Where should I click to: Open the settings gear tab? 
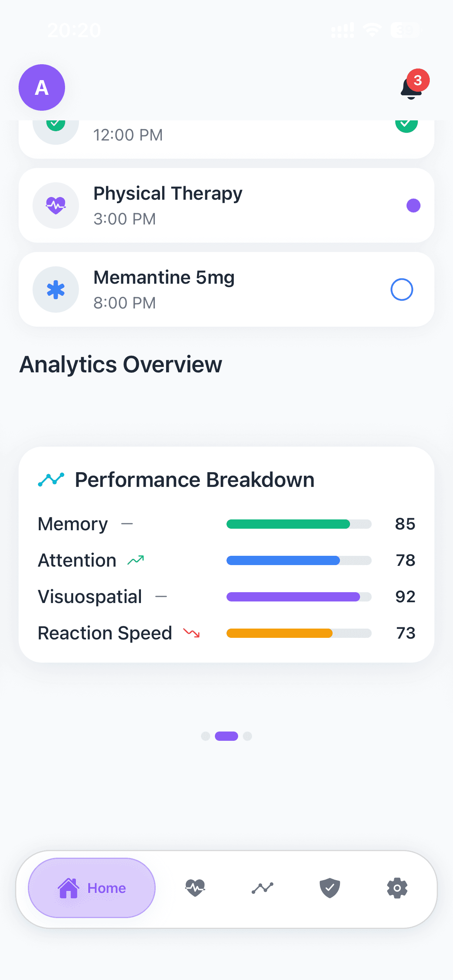click(397, 887)
